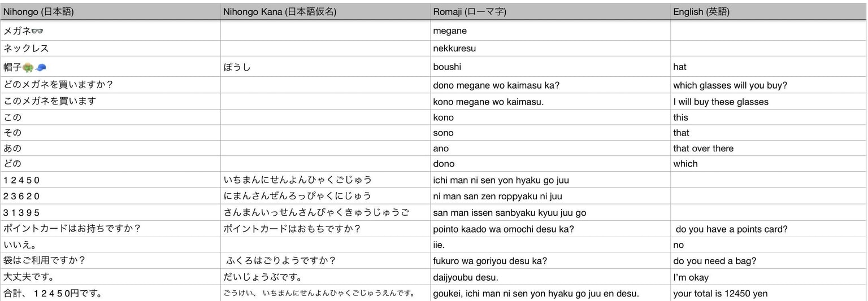The height and width of the screenshot is (301, 868).
Task: Select romaji cell starting 'goukei, ichi man'
Action: 550,293
